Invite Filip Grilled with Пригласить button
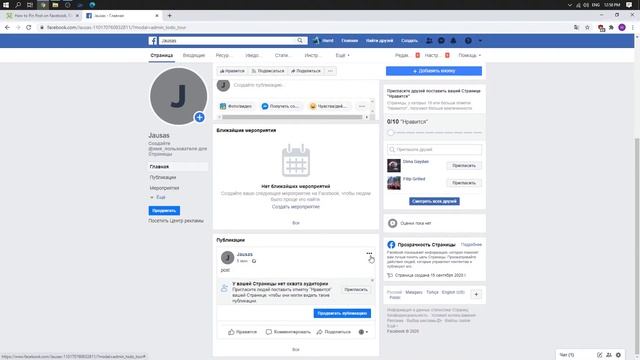The image size is (640, 360). (464, 183)
